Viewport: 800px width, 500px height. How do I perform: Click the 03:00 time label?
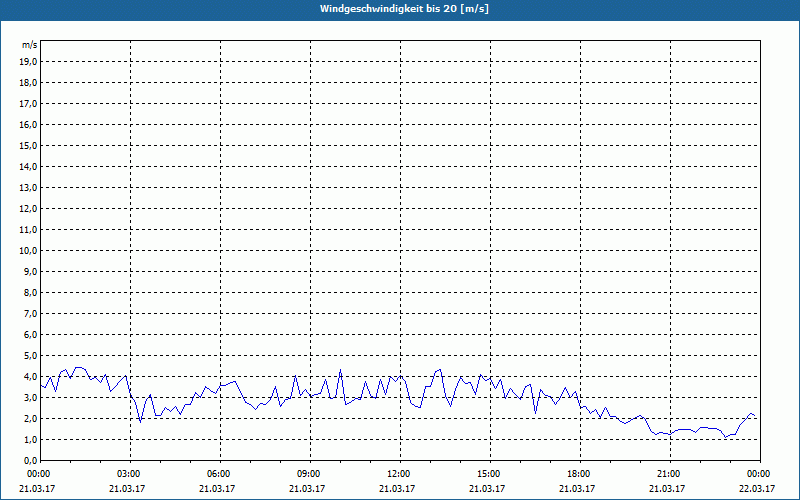130,474
